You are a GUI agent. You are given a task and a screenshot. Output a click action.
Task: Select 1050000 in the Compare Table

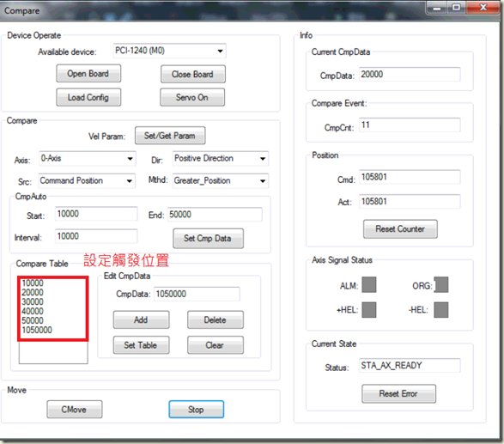37,330
